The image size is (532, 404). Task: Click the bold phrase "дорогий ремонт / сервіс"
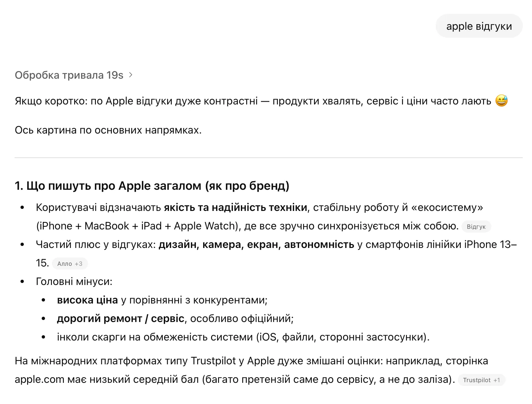(x=120, y=318)
